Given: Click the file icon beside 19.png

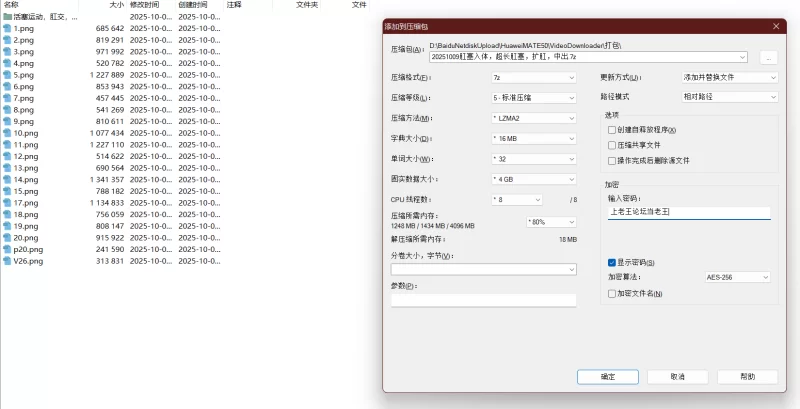Looking at the screenshot, I should (x=7, y=226).
